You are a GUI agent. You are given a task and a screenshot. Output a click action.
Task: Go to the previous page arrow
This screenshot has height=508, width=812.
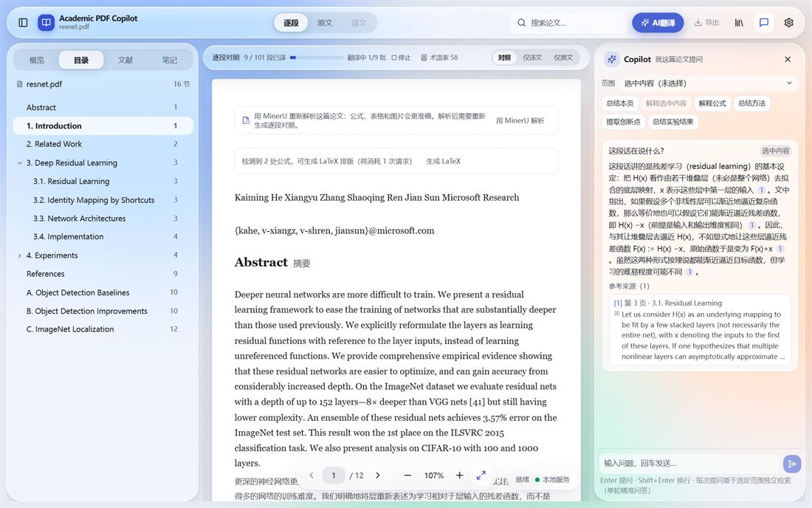pos(312,476)
